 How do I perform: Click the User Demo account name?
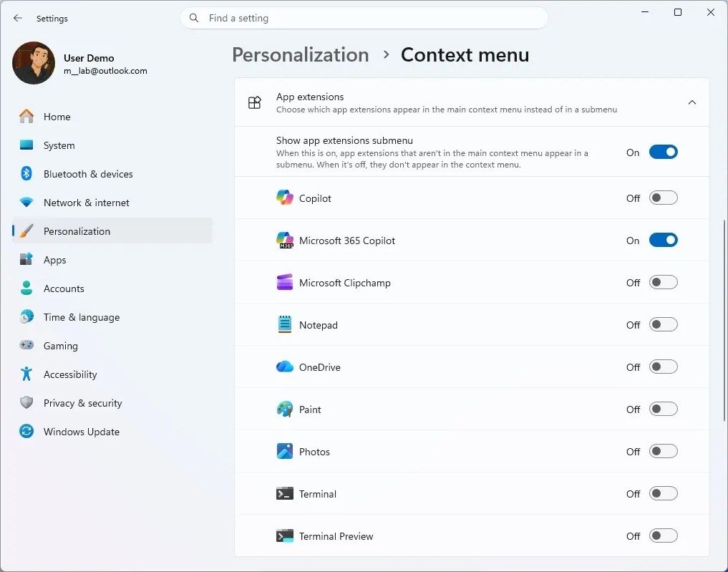click(89, 58)
